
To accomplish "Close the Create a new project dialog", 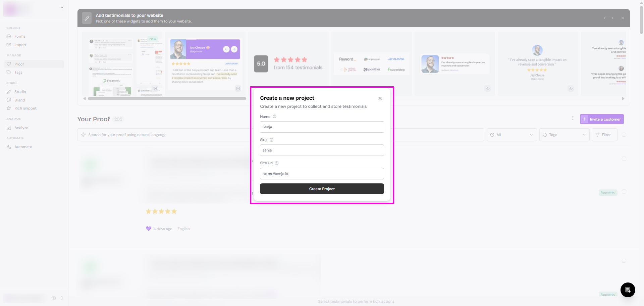I will tap(380, 98).
